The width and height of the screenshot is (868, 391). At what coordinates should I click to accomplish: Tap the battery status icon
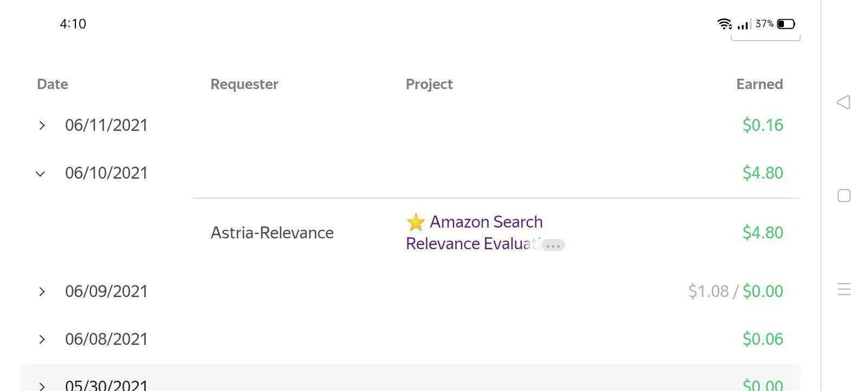[x=786, y=24]
